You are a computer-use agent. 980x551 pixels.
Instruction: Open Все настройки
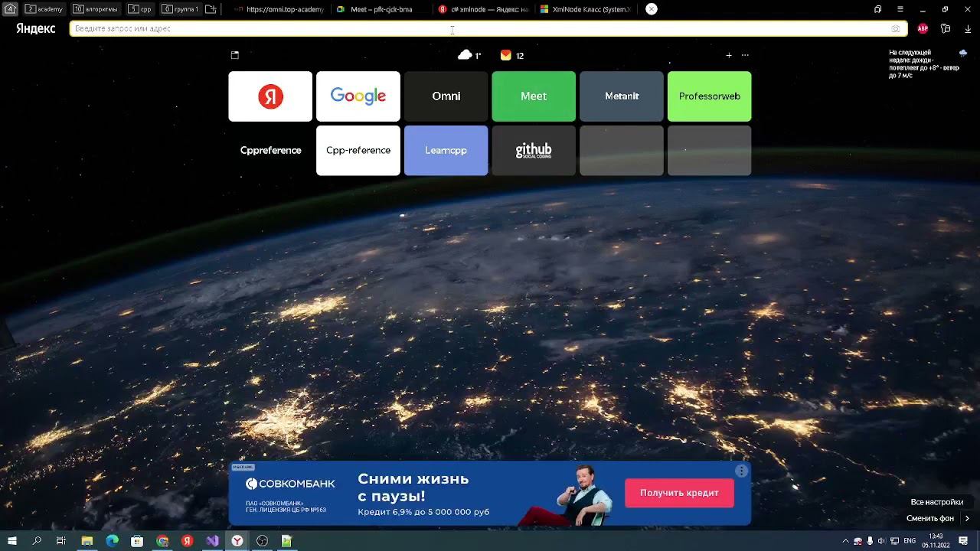[937, 502]
